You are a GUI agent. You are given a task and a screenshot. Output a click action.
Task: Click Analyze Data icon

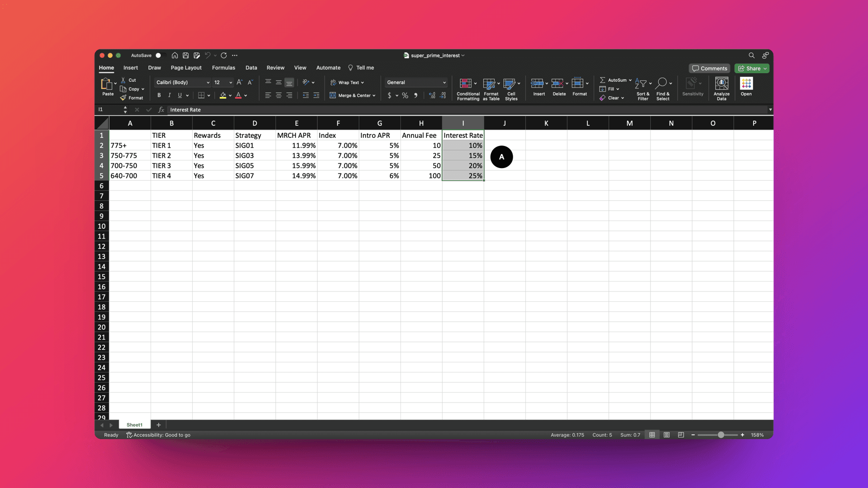pos(722,83)
